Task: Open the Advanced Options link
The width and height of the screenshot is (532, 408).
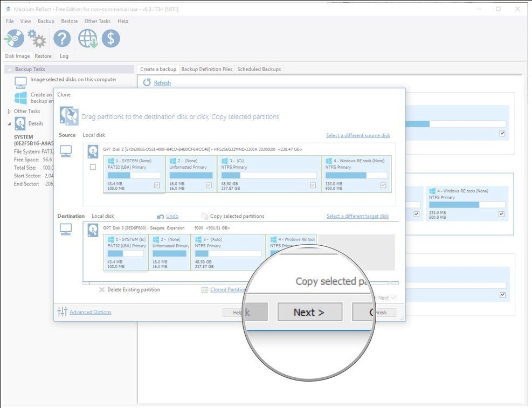Action: pos(90,312)
